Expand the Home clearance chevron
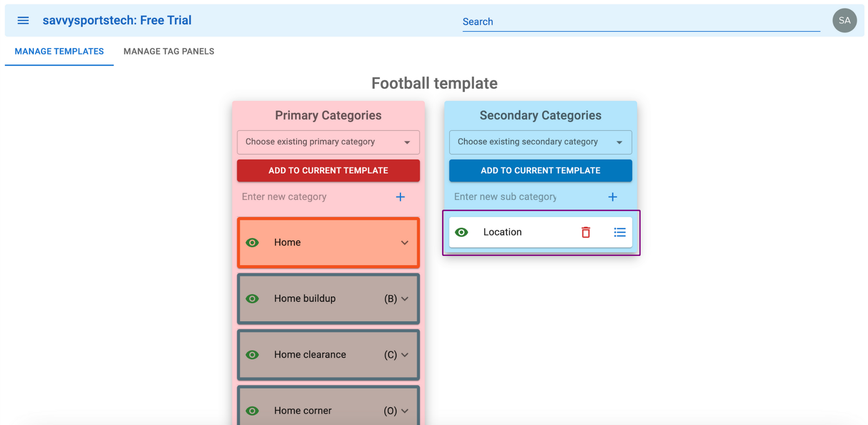The image size is (868, 425). tap(405, 355)
